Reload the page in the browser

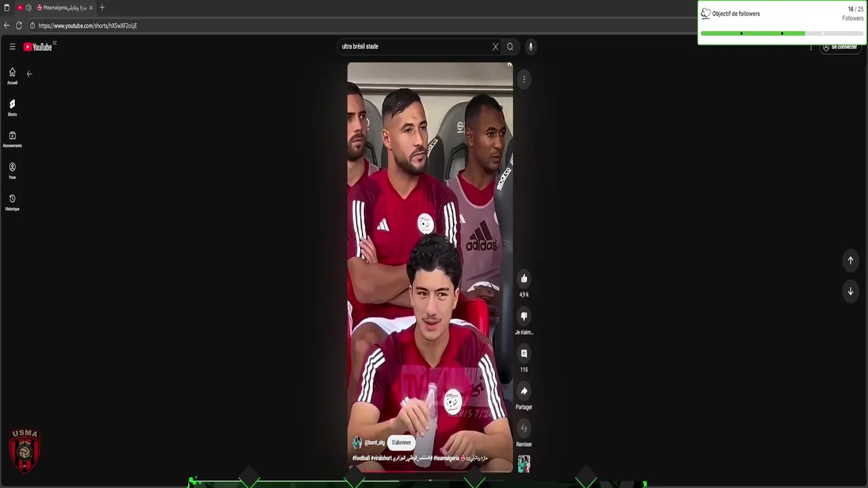pyautogui.click(x=19, y=26)
